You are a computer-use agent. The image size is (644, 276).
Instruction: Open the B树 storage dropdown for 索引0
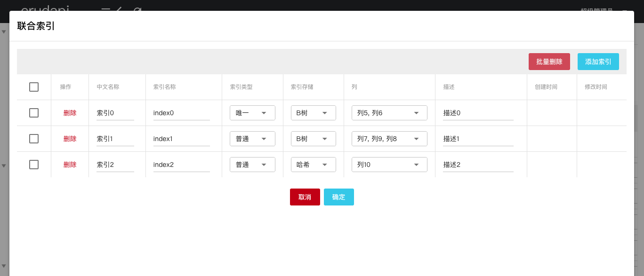pyautogui.click(x=313, y=113)
